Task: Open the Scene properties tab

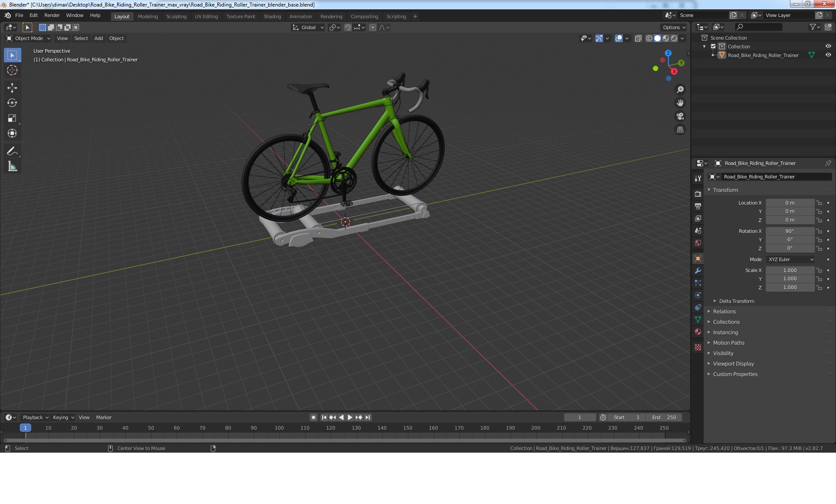Action: tap(698, 230)
